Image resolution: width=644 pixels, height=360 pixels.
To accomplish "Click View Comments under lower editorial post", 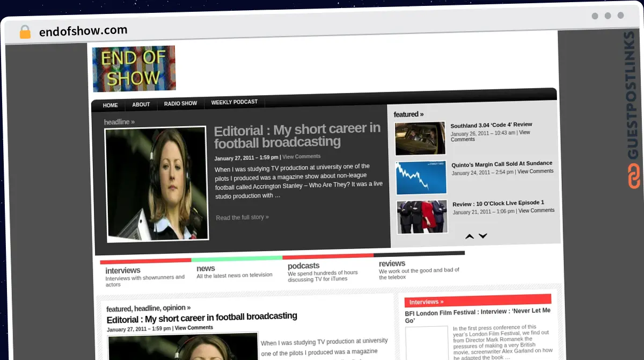I will pos(194,328).
